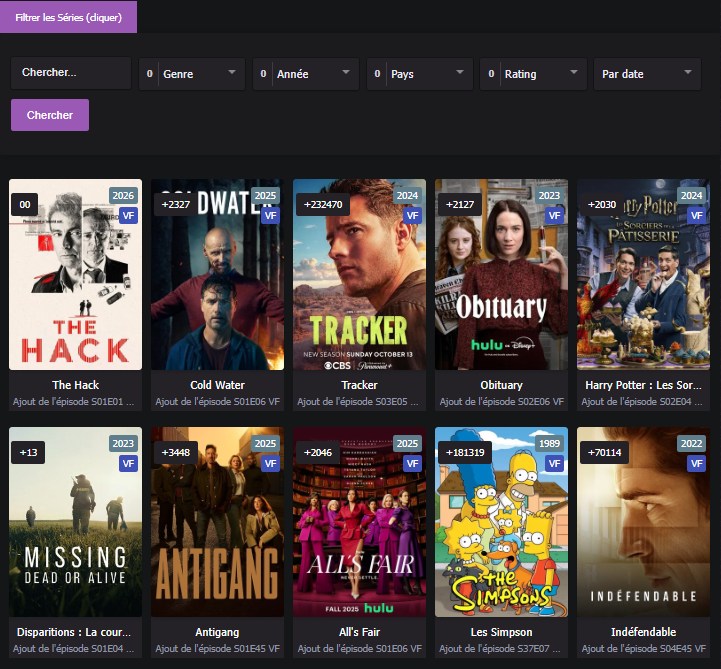Click the 1989 year badge on Les Simpson
Image resolution: width=721 pixels, height=669 pixels.
pos(549,444)
